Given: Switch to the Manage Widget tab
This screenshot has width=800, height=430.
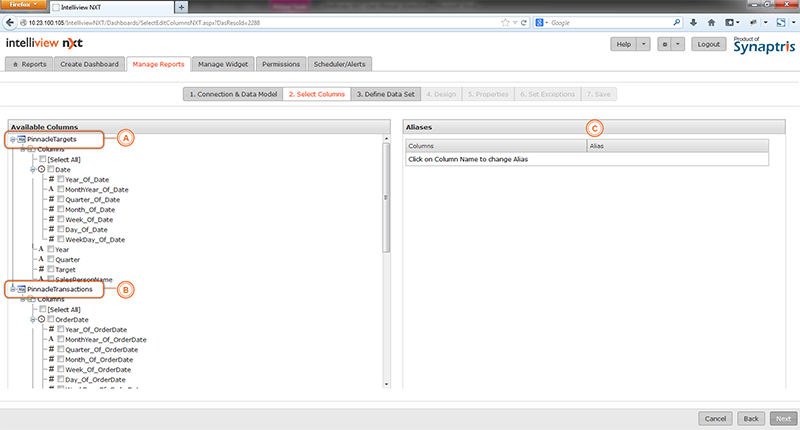Looking at the screenshot, I should pos(223,64).
